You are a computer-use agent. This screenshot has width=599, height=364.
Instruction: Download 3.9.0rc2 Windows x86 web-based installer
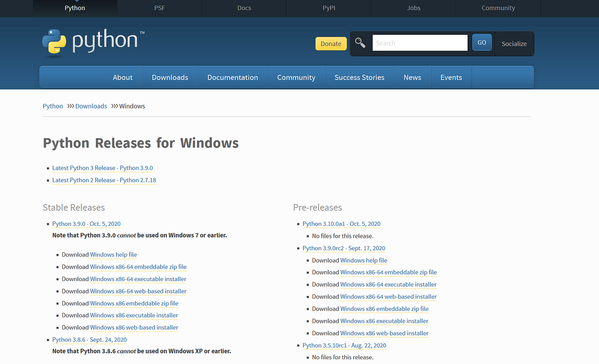tap(384, 333)
